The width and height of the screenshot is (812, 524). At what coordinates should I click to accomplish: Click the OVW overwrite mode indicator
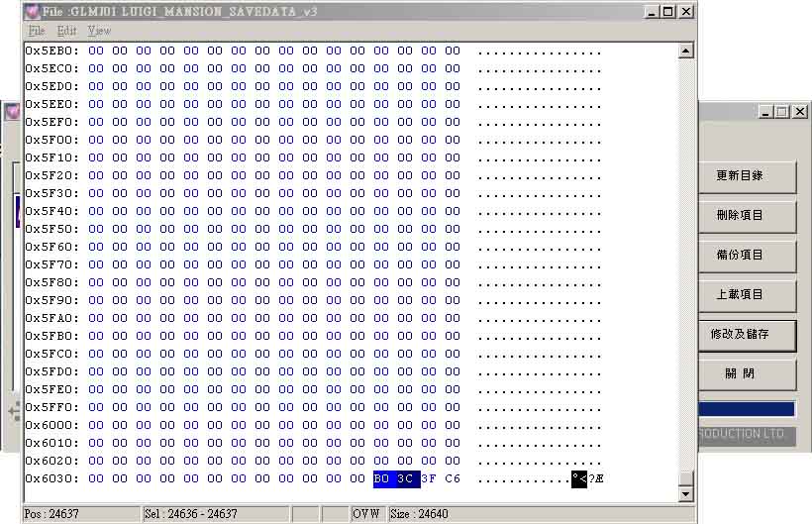click(x=366, y=514)
